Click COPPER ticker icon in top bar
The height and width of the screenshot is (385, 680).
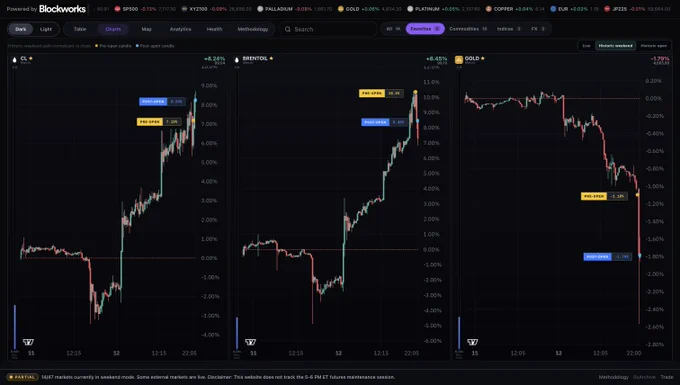coord(489,9)
